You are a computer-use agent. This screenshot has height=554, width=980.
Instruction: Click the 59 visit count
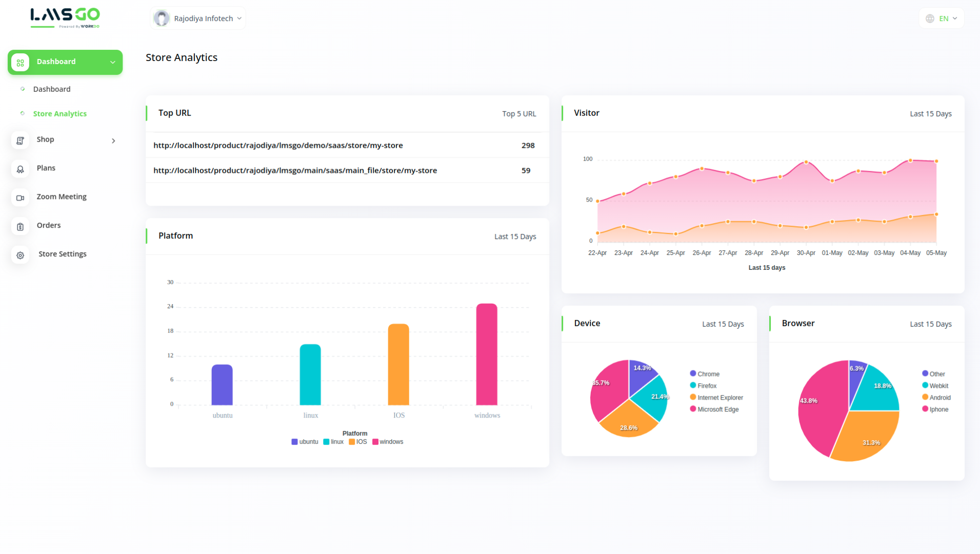tap(526, 171)
